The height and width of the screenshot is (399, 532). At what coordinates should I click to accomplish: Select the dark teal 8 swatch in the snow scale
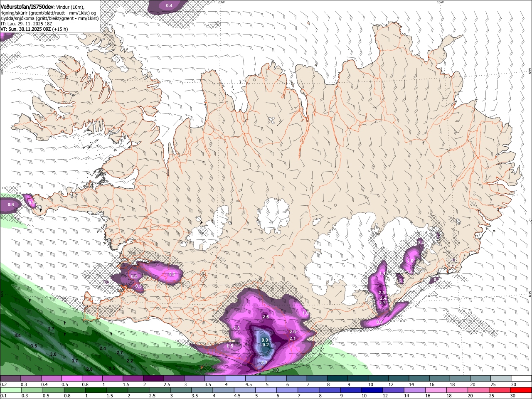tap(337, 379)
